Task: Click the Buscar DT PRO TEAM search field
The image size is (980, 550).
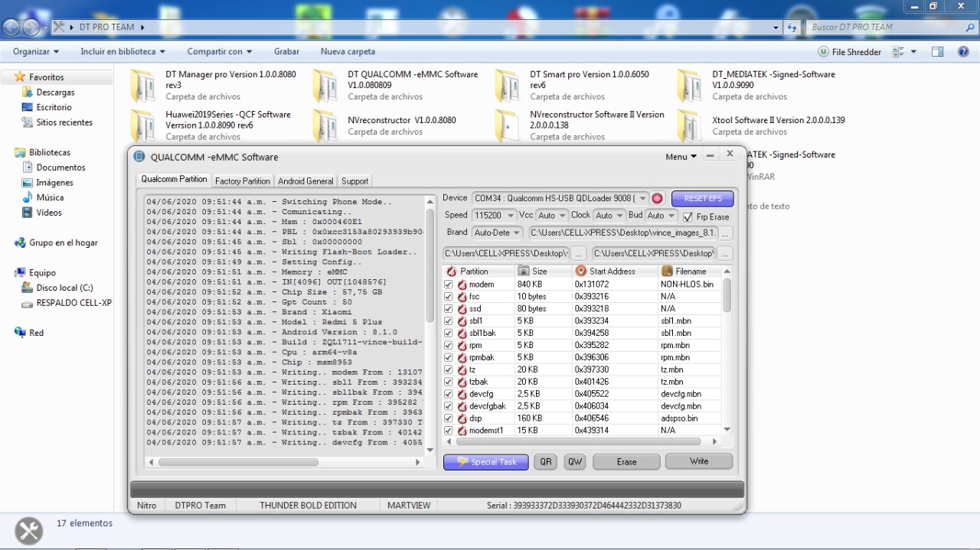Action: (x=890, y=28)
